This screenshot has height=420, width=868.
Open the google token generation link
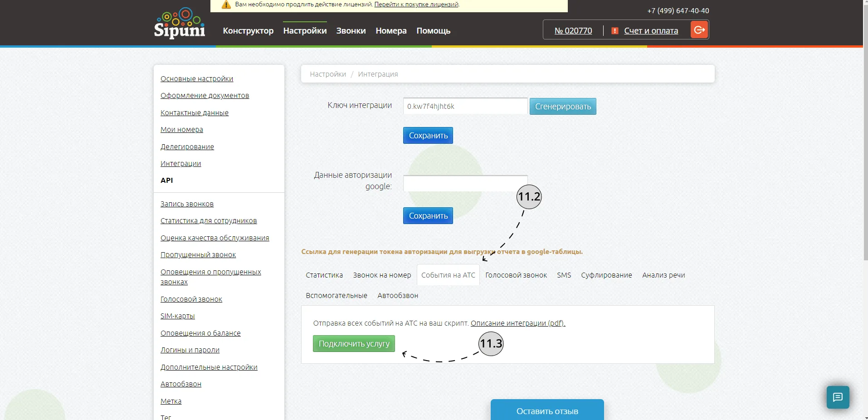click(x=442, y=252)
